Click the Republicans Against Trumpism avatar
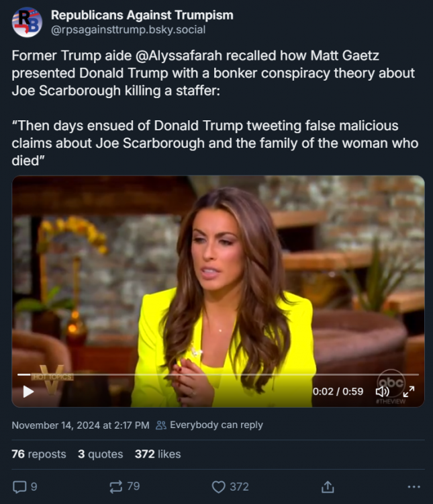 (27, 22)
